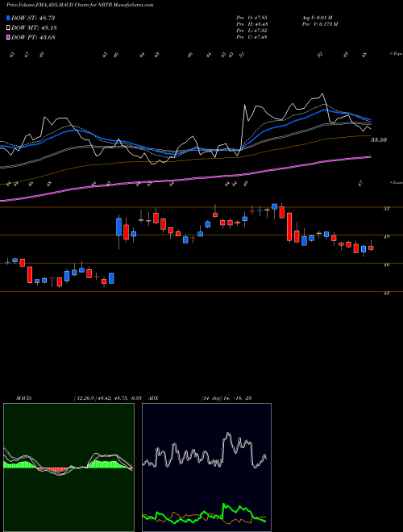Select the DOW ST: 48.73 legend text
The width and height of the screenshot is (403, 532).
[33, 18]
